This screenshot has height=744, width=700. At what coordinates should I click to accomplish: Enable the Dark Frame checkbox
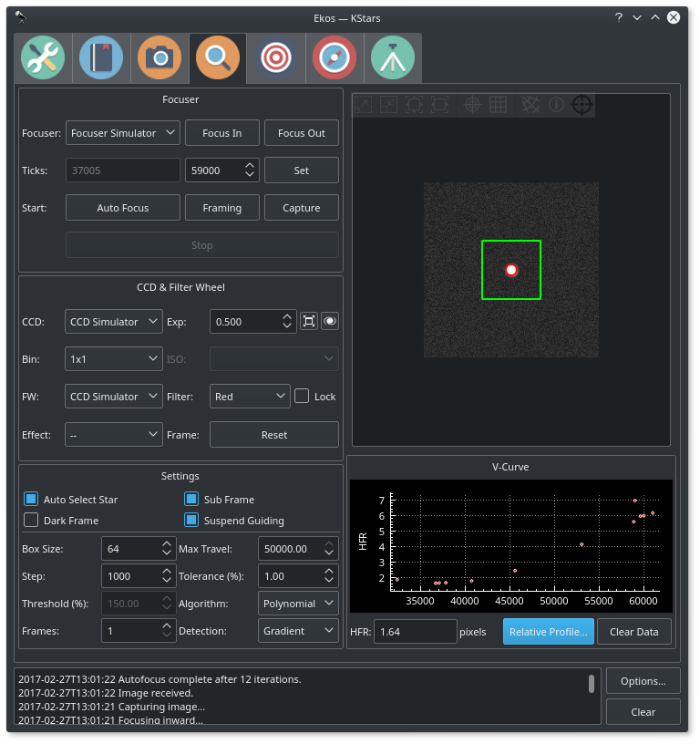pos(31,521)
